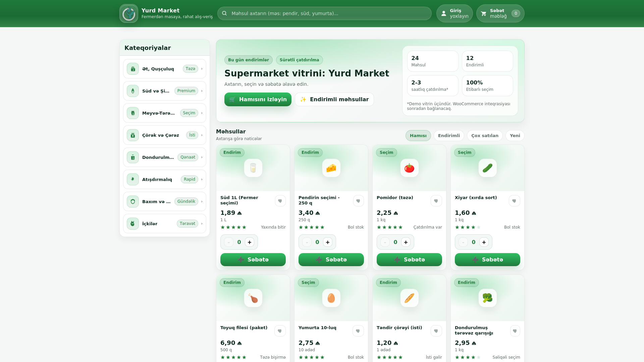Increase Süd 1L quantity with plus

[x=250, y=242]
